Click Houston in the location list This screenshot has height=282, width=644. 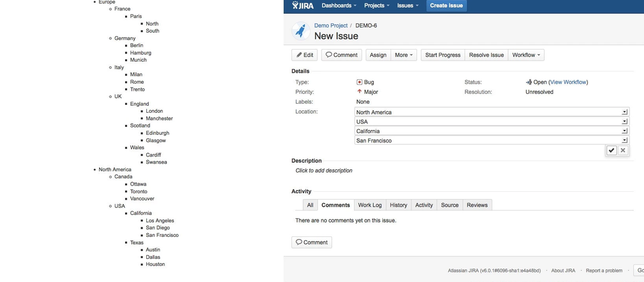tap(155, 265)
